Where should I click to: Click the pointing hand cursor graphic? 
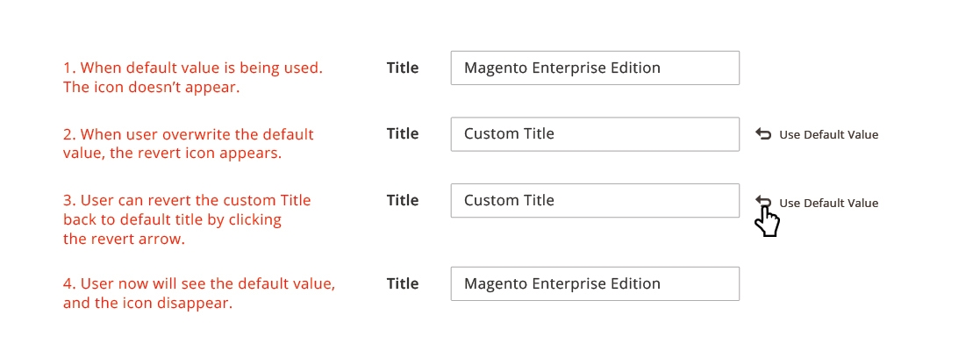pos(769,221)
